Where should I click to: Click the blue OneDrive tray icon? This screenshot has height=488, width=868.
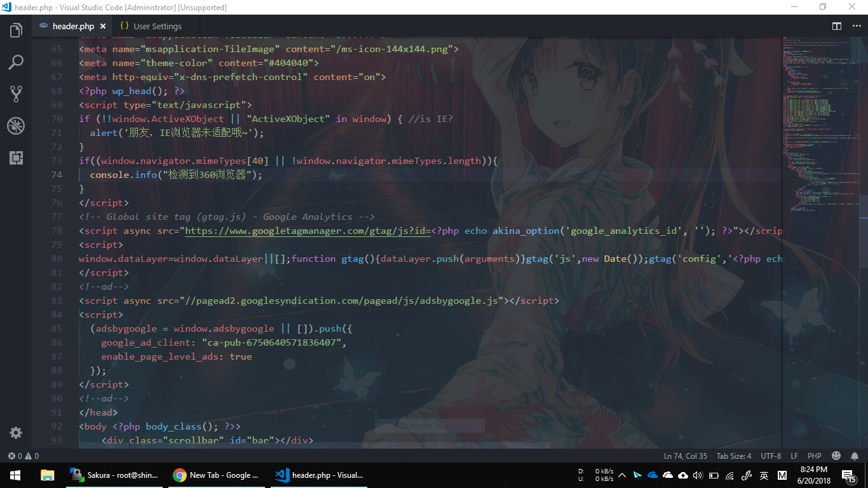point(653,475)
